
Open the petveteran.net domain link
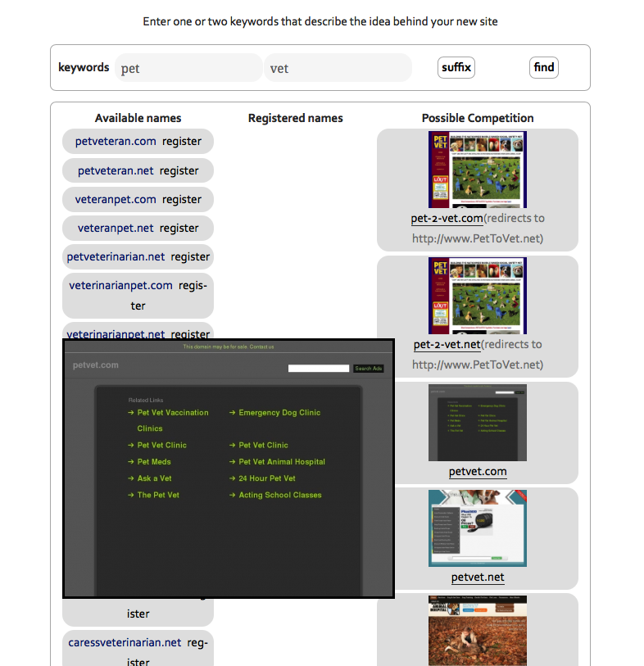tap(116, 170)
